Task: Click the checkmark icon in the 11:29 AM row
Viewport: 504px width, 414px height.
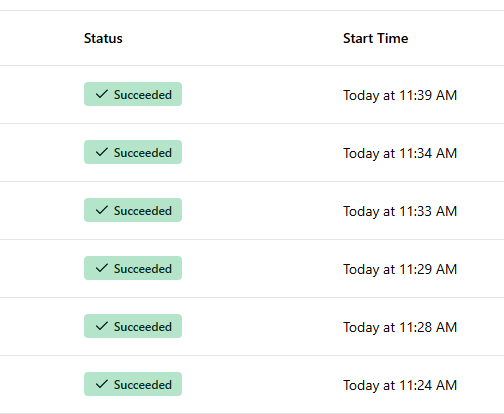Action: coord(102,268)
